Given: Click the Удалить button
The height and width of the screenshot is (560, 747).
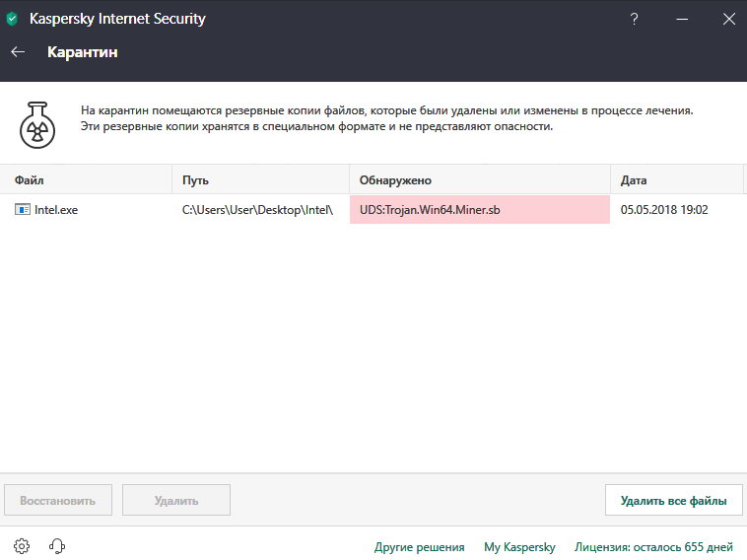Looking at the screenshot, I should pyautogui.click(x=176, y=501).
